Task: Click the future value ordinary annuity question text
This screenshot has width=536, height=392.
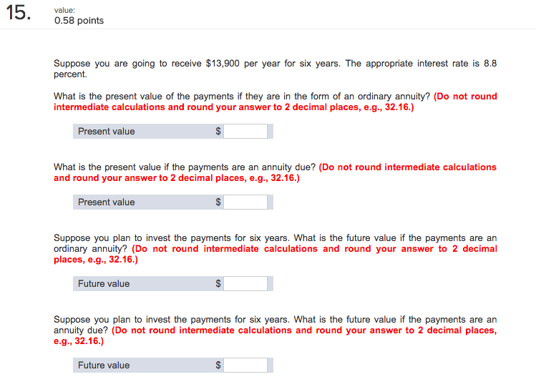Action: 276,243
